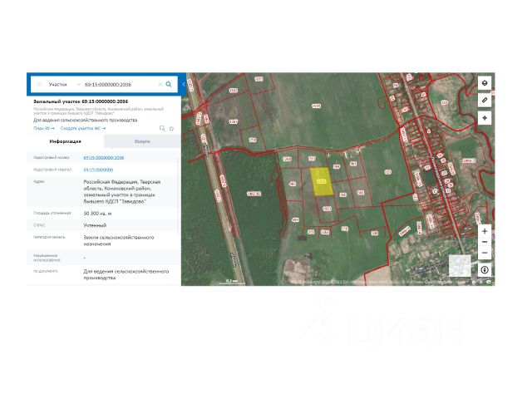
Task: Zoom out with the bottom minus button
Action: point(485,253)
